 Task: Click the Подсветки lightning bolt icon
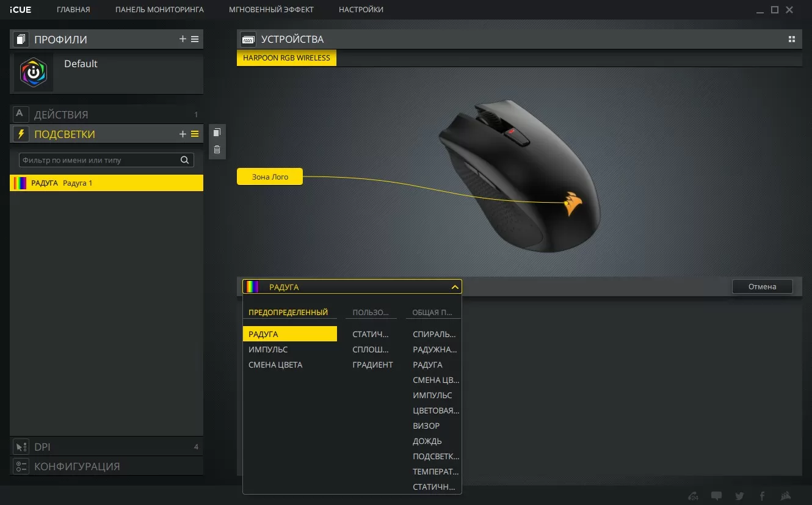pos(21,134)
